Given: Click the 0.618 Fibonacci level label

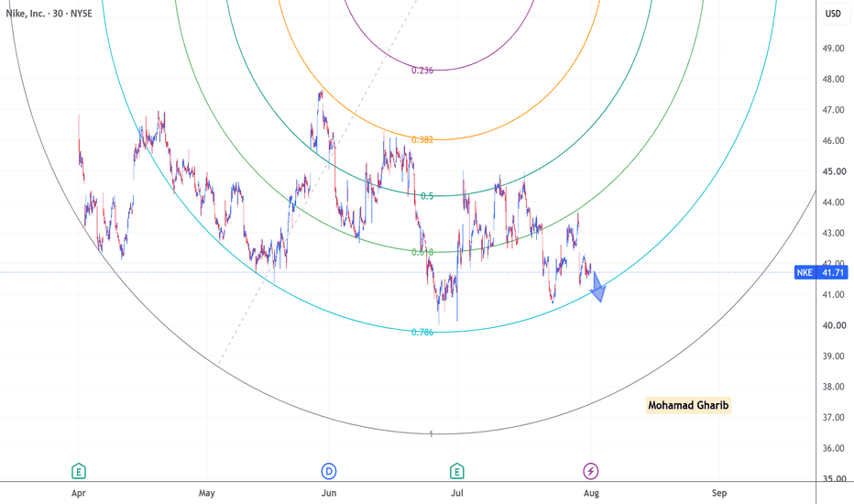Looking at the screenshot, I should (422, 252).
